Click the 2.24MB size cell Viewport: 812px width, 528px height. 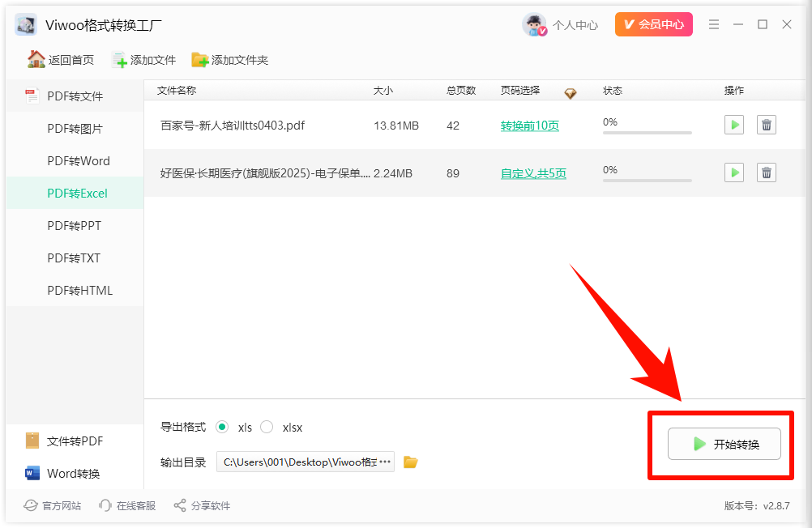pyautogui.click(x=393, y=173)
